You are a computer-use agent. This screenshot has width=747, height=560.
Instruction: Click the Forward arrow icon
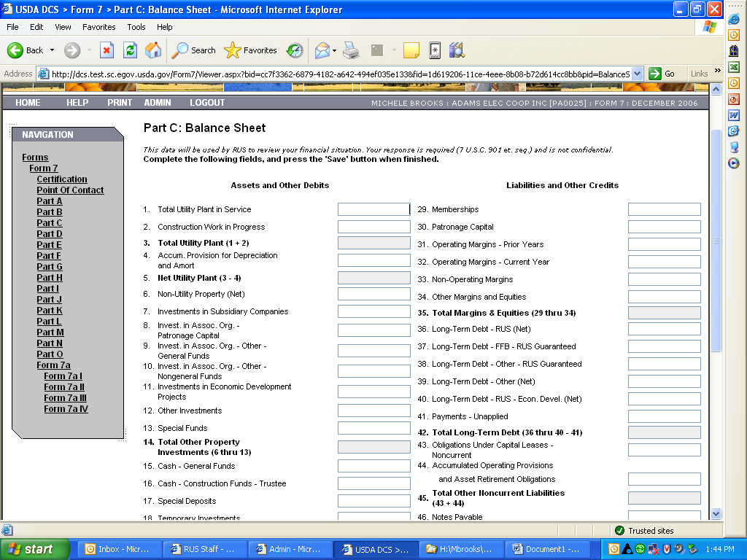pos(72,50)
